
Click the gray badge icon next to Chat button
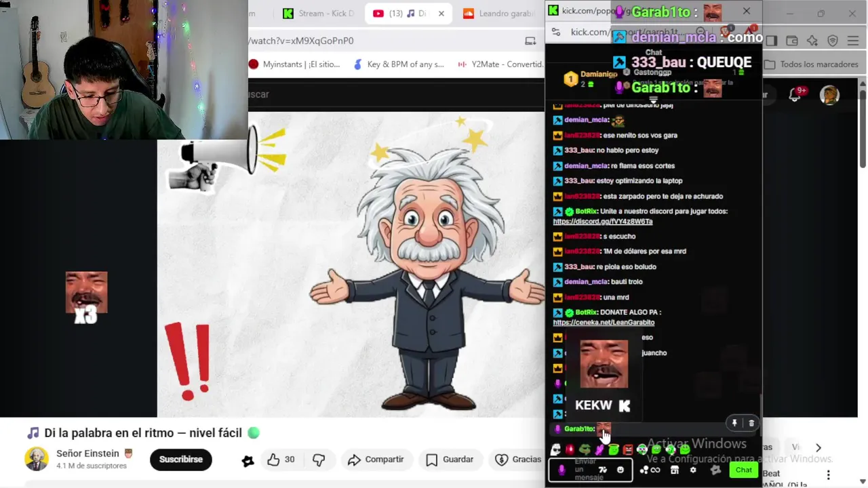click(x=715, y=470)
